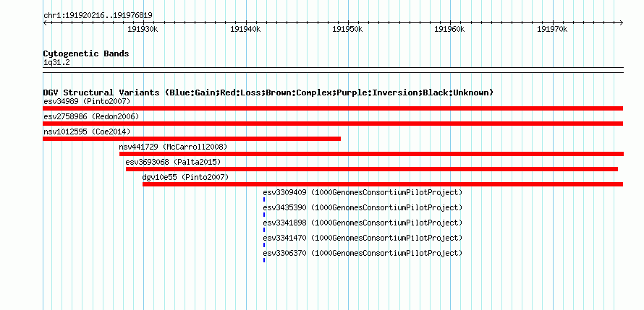This screenshot has height=310, width=644.
Task: Select blue gain marker under esv3309409
Action: pyautogui.click(x=264, y=199)
